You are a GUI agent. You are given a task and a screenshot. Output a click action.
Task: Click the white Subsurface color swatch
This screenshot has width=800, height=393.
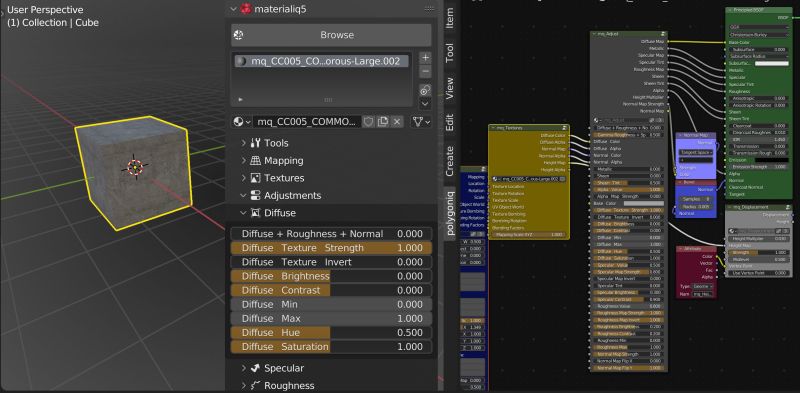(771, 63)
